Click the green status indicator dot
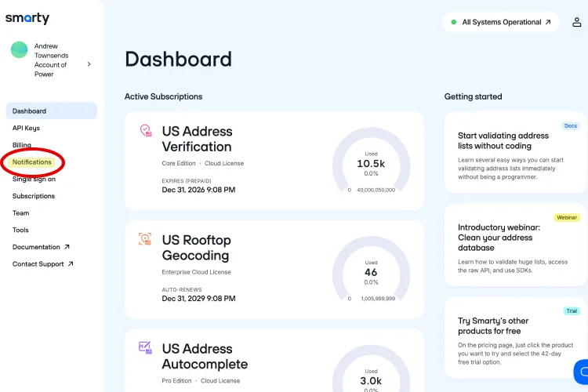The width and height of the screenshot is (588, 392). click(x=454, y=22)
